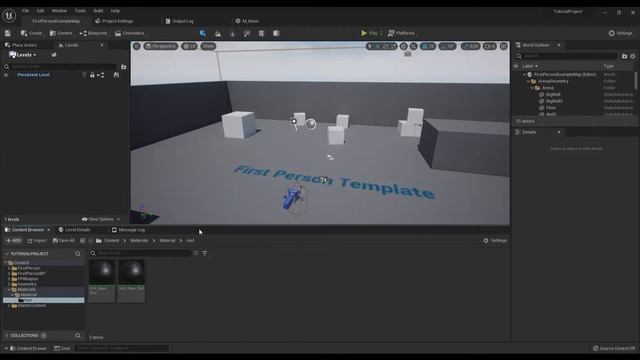640x360 pixels.
Task: Switch to Output Log tab
Action: [180, 21]
